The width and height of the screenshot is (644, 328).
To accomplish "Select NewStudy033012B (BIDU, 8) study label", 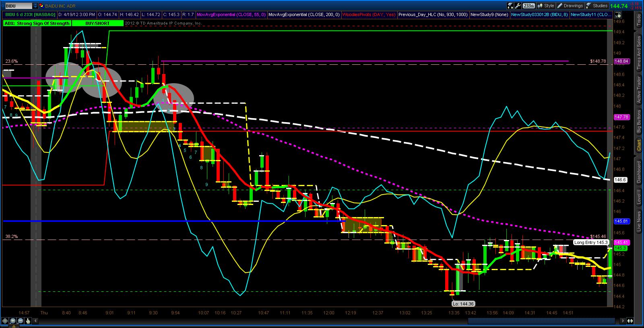I will point(539,14).
